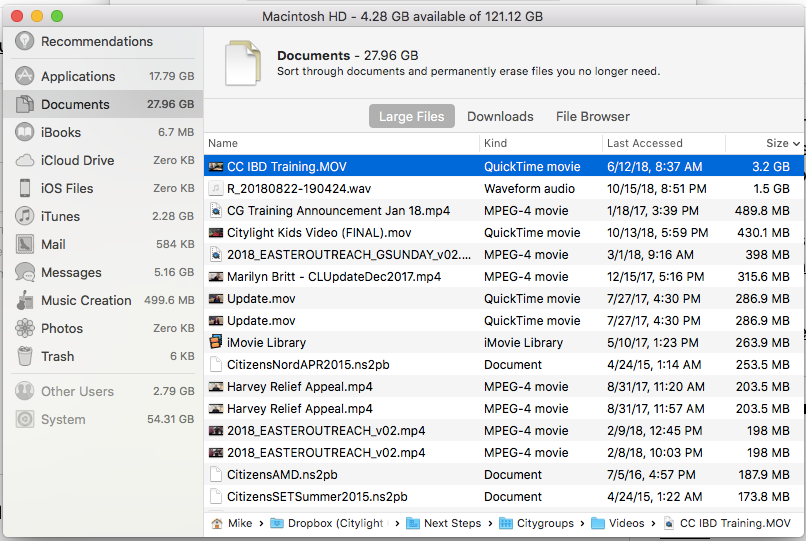Switch to the File Browser tab
This screenshot has height=541, width=806.
point(592,116)
